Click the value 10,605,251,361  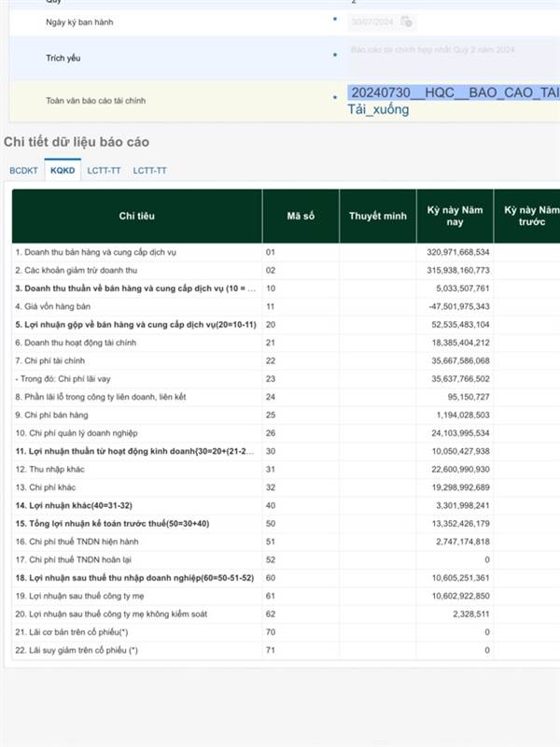(x=460, y=578)
